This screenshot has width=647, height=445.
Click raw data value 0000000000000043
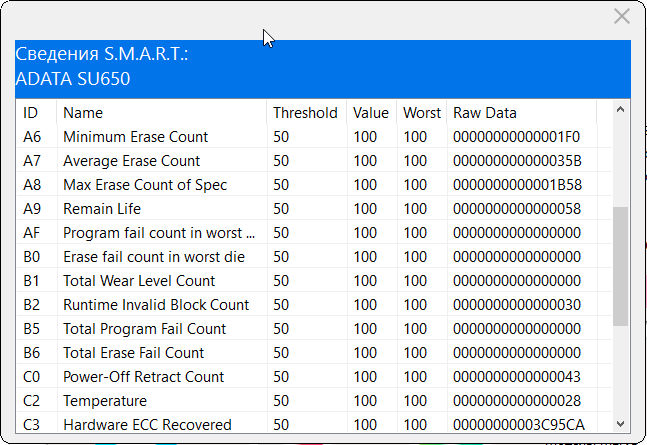click(517, 376)
